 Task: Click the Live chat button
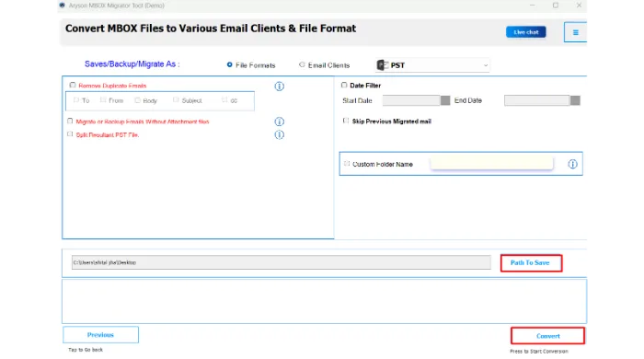(x=525, y=32)
